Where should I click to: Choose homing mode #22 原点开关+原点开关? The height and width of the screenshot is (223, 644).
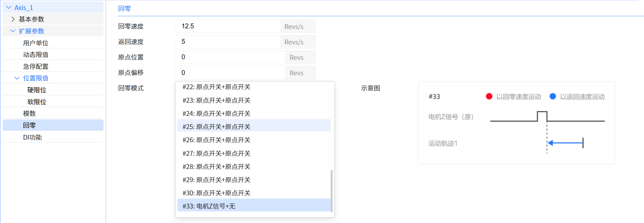[x=254, y=87]
